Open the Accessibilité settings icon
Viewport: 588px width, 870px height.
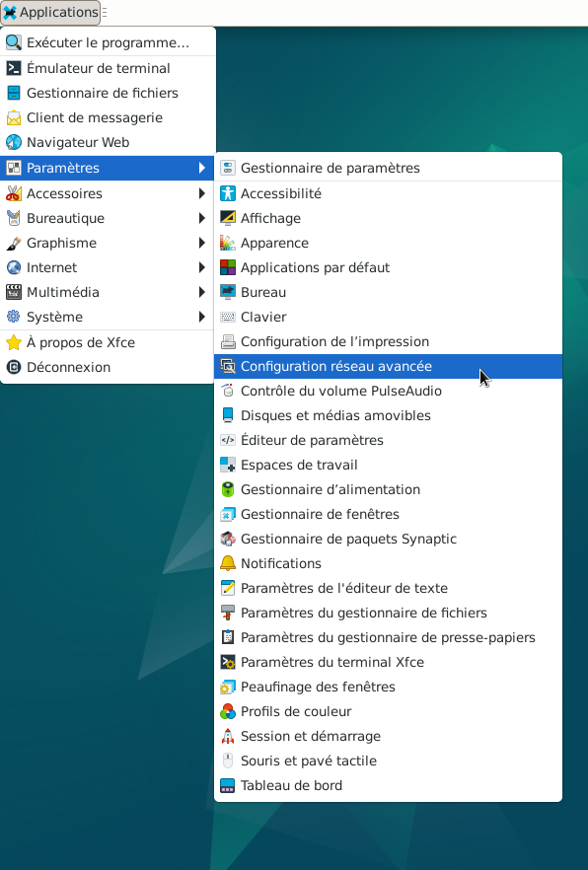click(228, 193)
